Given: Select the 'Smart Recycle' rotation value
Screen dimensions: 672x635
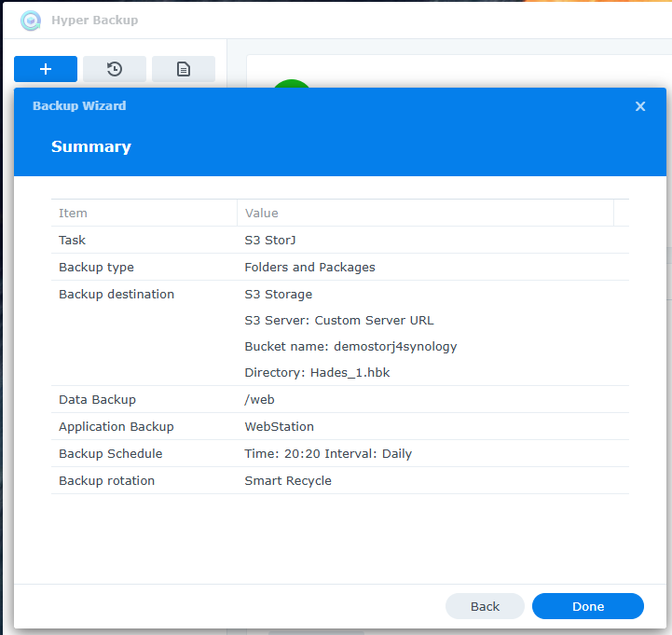Looking at the screenshot, I should (x=288, y=480).
